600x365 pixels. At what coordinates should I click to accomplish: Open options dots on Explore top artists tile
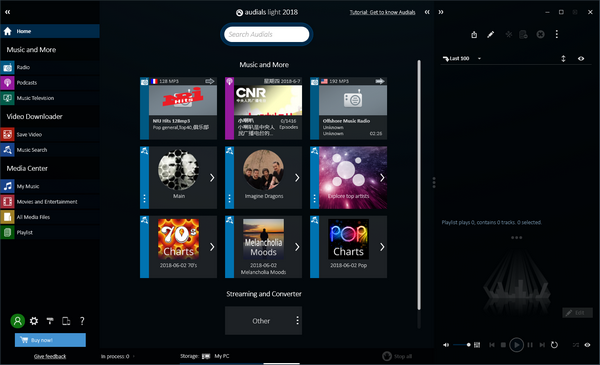pyautogui.click(x=314, y=198)
